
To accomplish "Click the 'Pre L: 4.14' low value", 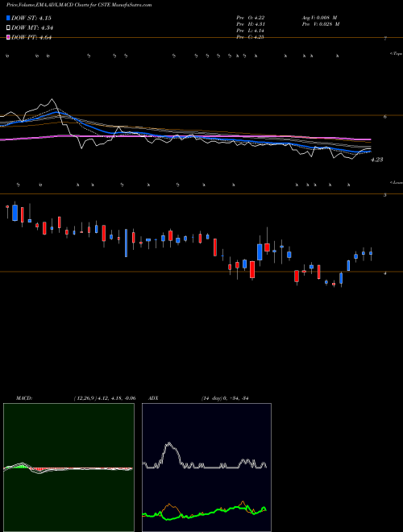I will 251,31.
